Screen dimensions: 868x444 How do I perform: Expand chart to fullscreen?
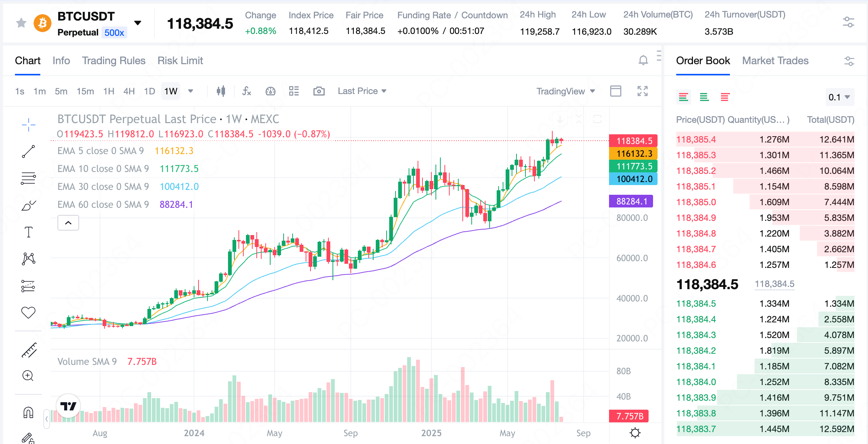643,91
